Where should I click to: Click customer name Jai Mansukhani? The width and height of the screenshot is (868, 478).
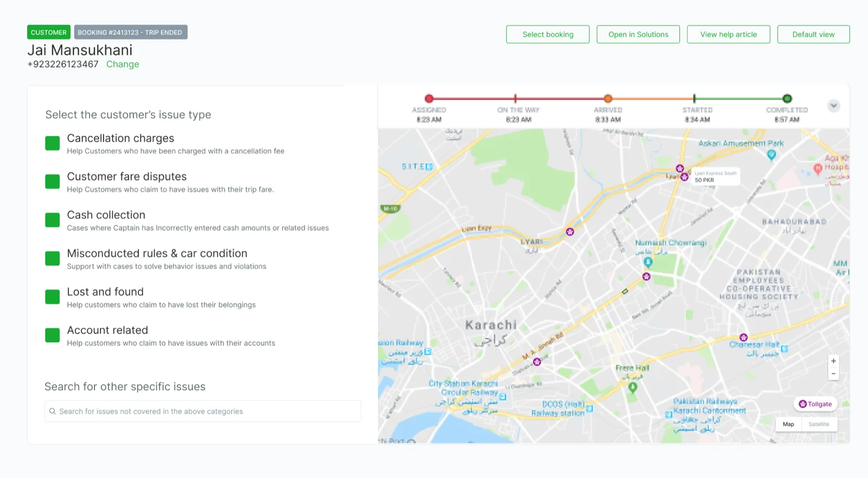(x=80, y=50)
